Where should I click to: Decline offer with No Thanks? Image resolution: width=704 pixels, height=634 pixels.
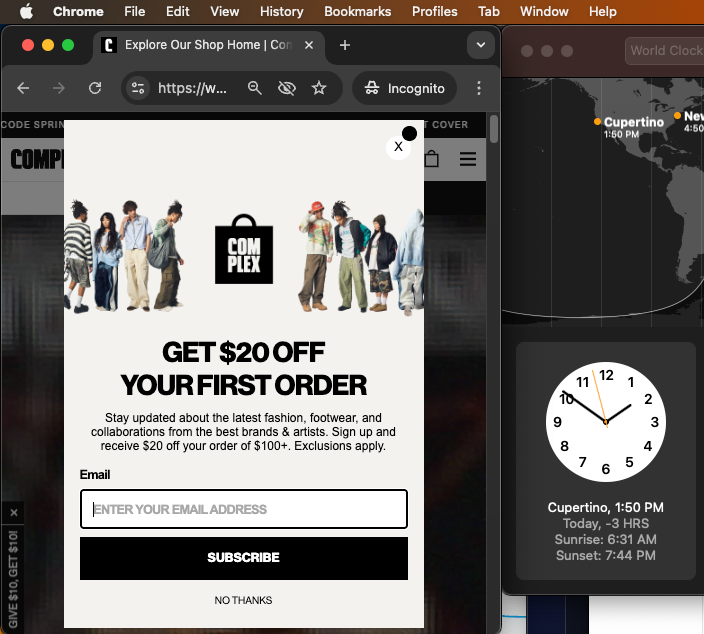pyautogui.click(x=243, y=600)
